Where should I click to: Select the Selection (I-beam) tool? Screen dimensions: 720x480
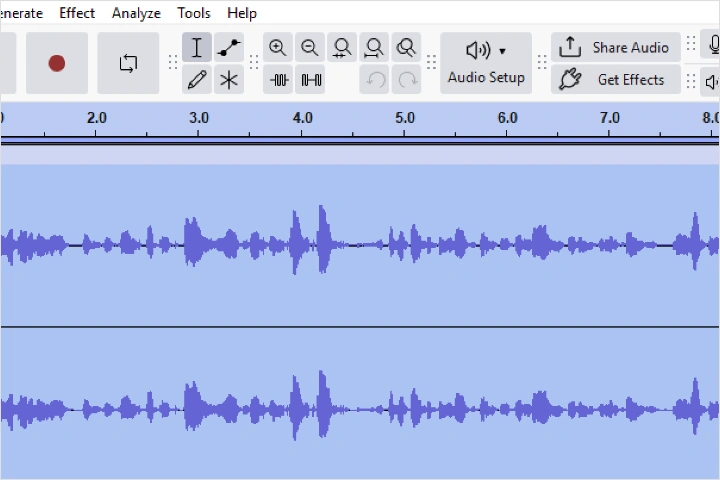[x=197, y=47]
